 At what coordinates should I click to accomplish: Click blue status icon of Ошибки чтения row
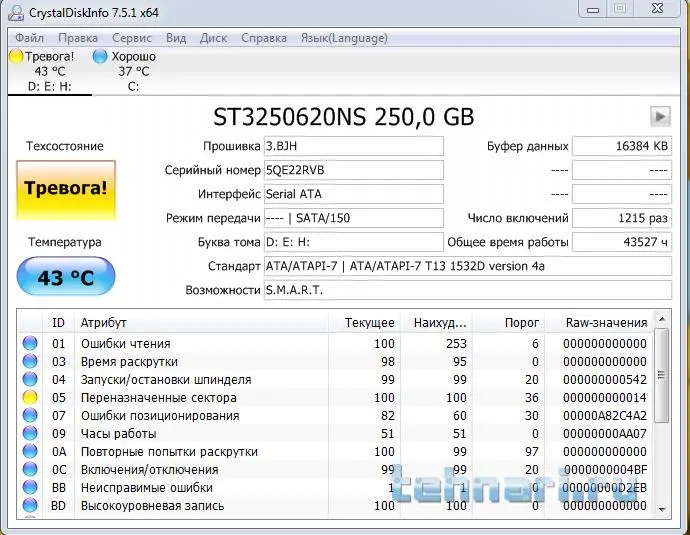[x=30, y=343]
